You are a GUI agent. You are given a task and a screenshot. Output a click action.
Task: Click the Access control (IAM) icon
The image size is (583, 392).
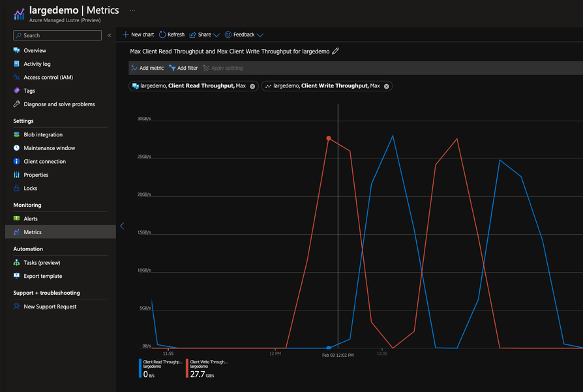coord(16,78)
